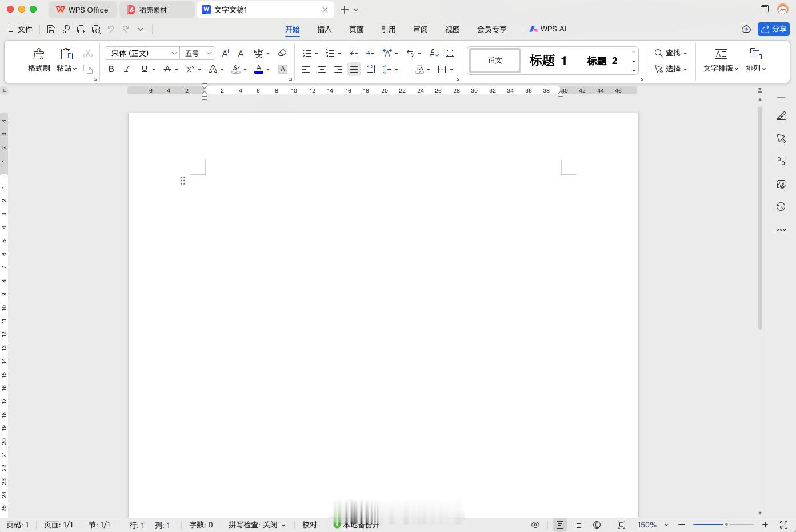Switch to Page Layout view in status bar
This screenshot has height=532, width=796.
560,525
